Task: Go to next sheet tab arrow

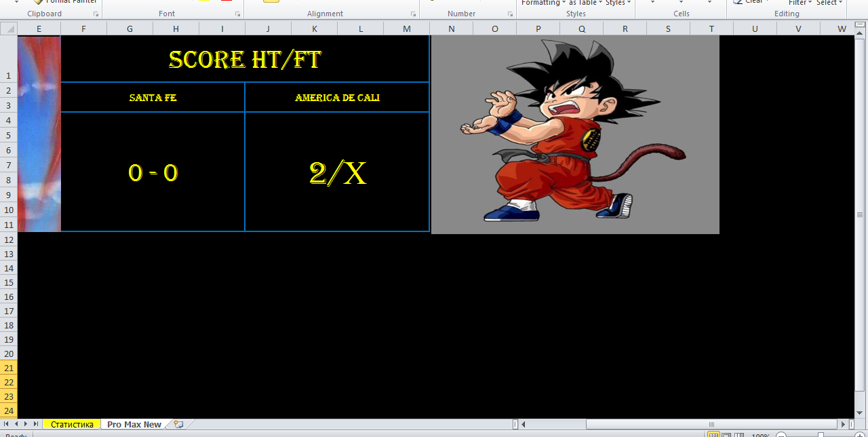Action: point(26,424)
